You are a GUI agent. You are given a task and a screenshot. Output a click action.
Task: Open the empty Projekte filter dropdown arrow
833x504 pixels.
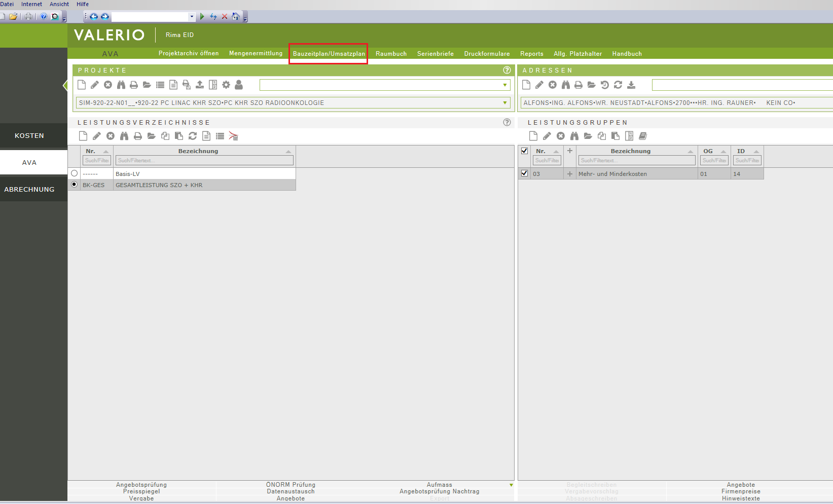[505, 85]
